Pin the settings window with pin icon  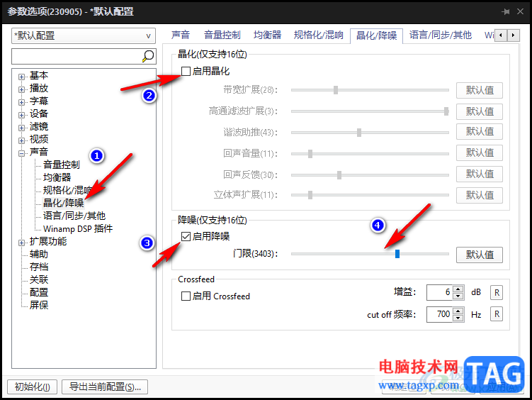506,11
